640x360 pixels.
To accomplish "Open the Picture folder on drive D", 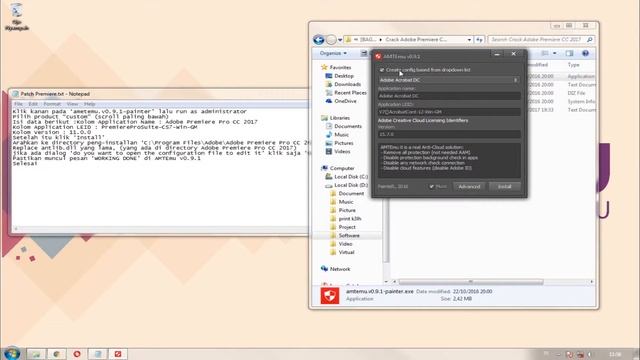I will click(x=347, y=210).
